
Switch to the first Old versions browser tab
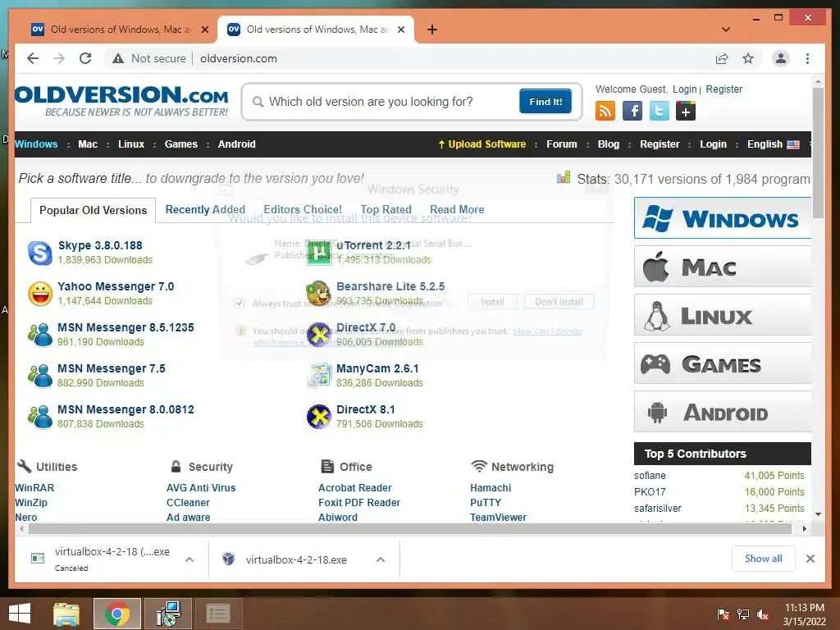[120, 30]
